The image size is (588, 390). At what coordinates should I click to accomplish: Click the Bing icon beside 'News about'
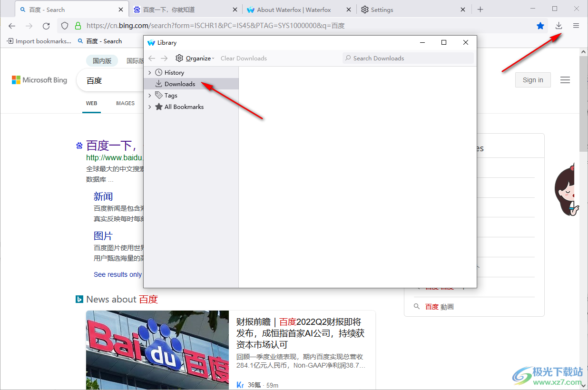point(79,299)
